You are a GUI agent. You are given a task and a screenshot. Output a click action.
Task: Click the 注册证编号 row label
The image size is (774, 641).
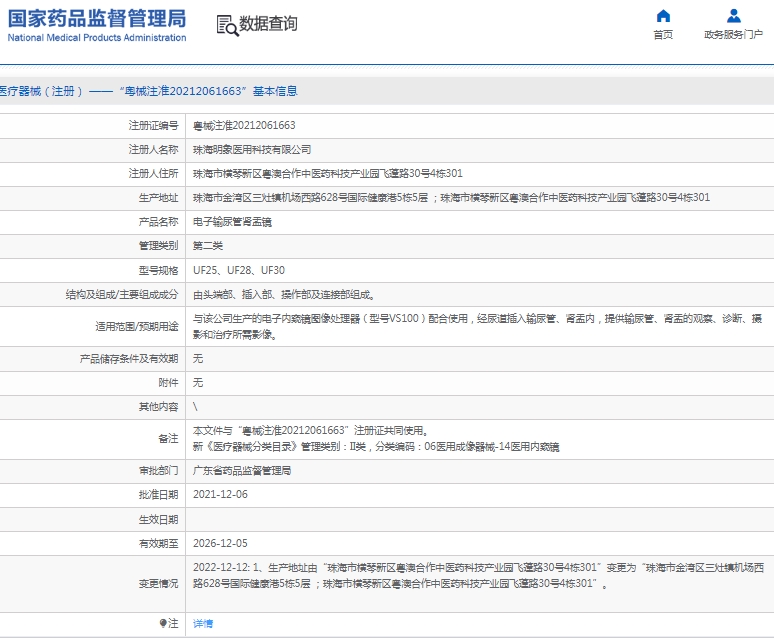[x=154, y=125]
